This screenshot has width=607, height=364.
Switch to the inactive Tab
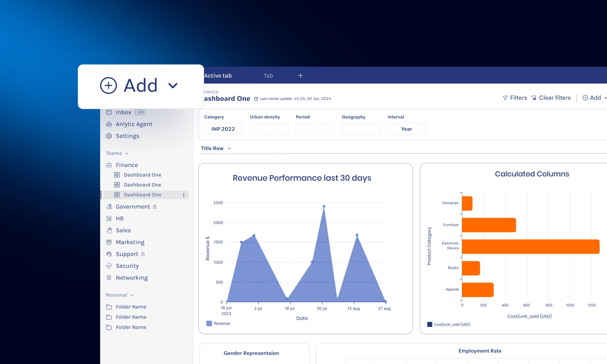pos(268,76)
